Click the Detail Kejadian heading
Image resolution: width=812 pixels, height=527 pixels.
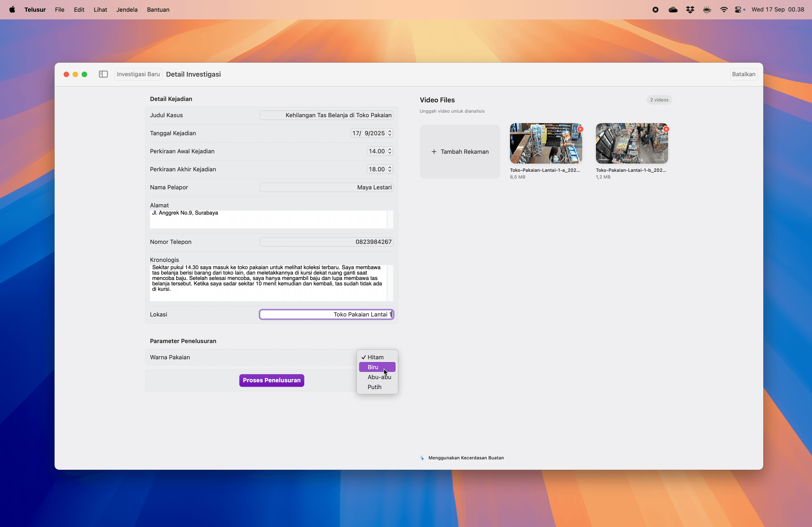[x=171, y=99]
